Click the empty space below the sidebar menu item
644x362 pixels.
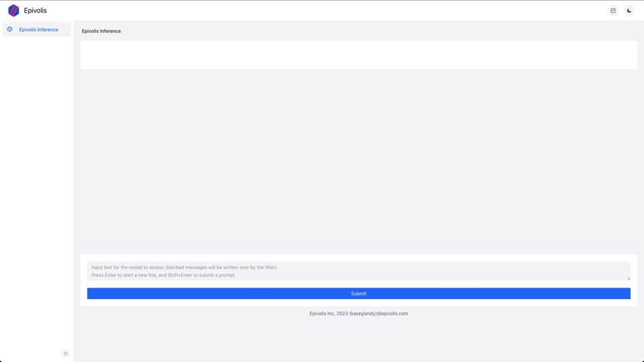click(37, 188)
